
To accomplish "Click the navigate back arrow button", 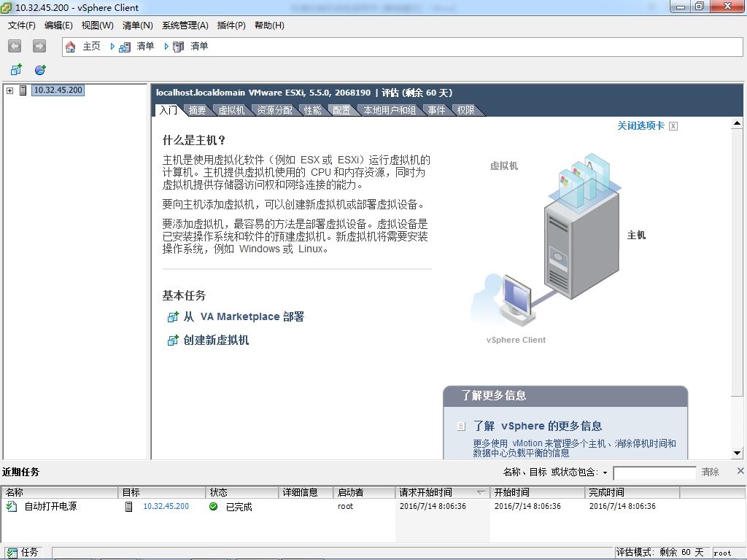I will 15,46.
